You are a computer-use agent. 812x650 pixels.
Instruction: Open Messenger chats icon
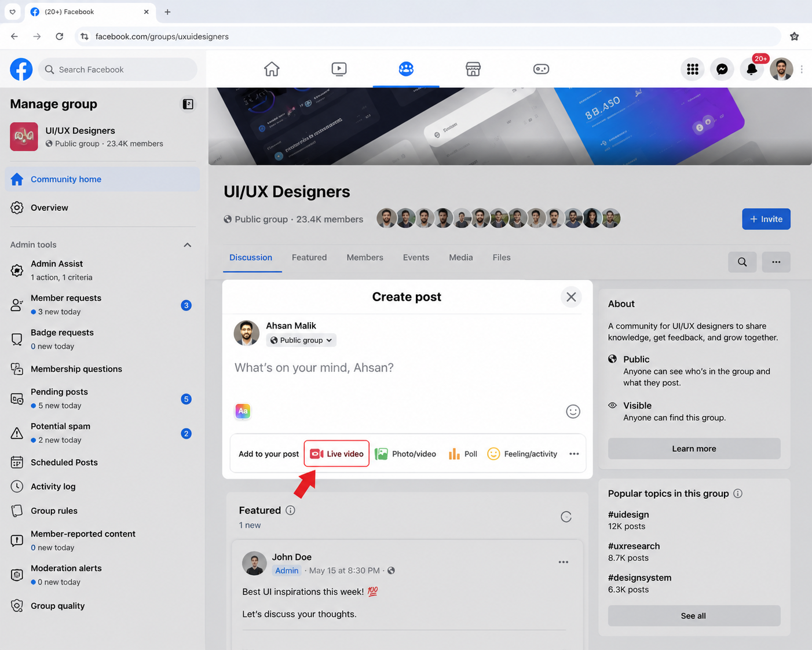pyautogui.click(x=722, y=70)
